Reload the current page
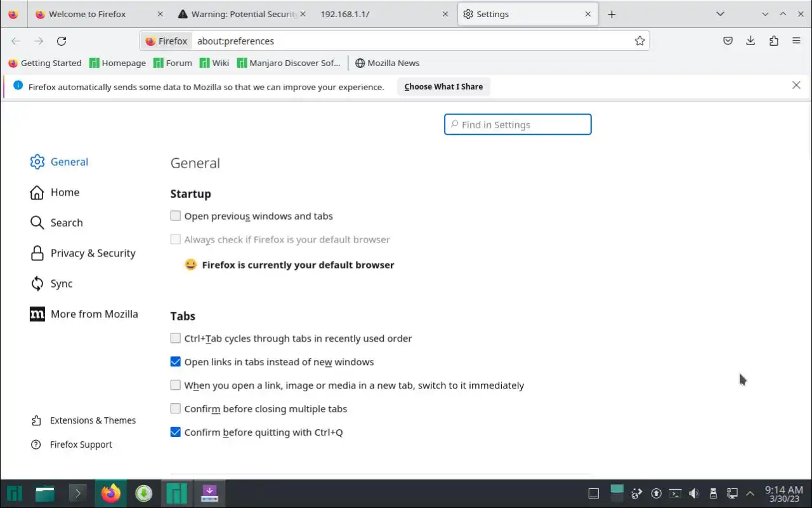This screenshot has width=812, height=508. [x=62, y=41]
